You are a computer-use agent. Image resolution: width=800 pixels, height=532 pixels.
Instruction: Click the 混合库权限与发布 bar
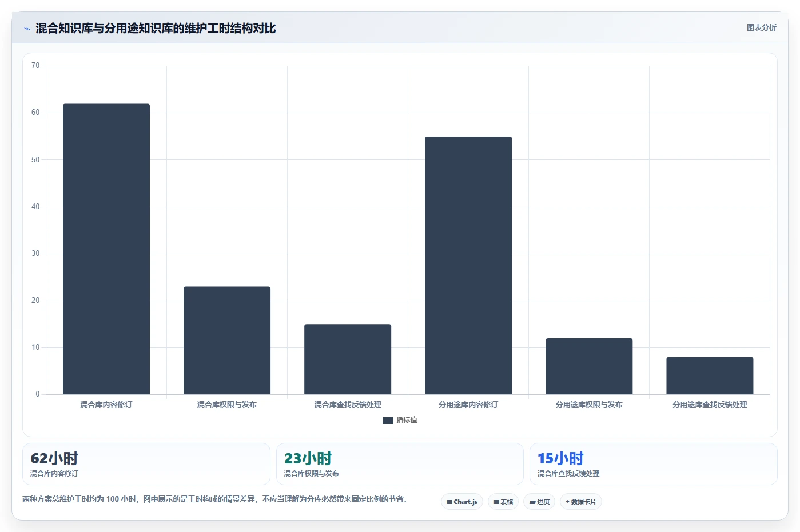[227, 341]
